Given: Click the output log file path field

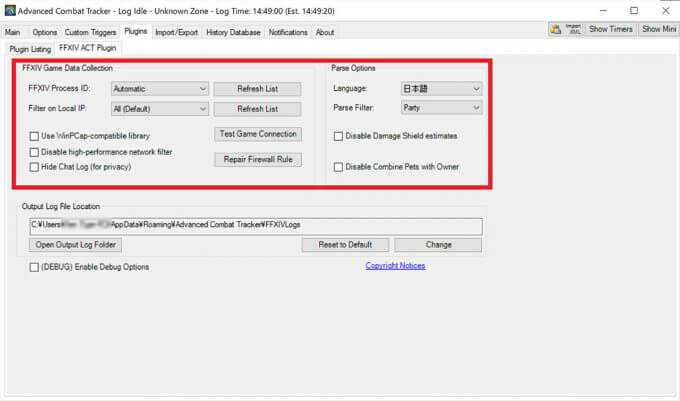Looking at the screenshot, I should tap(256, 226).
